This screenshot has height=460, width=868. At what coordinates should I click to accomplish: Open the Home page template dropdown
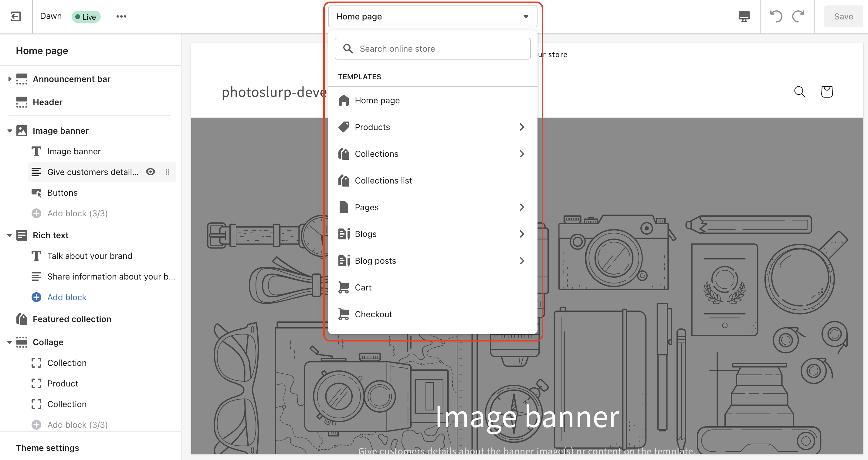(432, 16)
